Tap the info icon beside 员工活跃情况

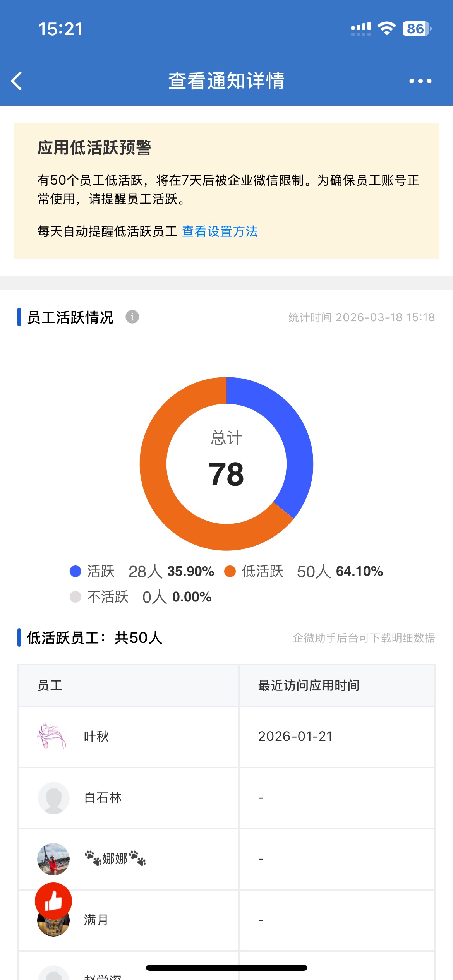click(132, 317)
